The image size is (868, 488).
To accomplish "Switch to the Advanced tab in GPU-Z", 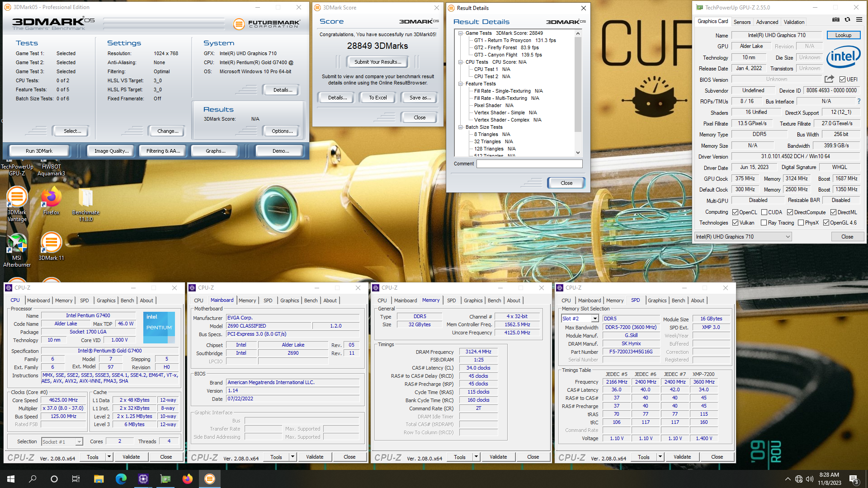I will click(767, 22).
